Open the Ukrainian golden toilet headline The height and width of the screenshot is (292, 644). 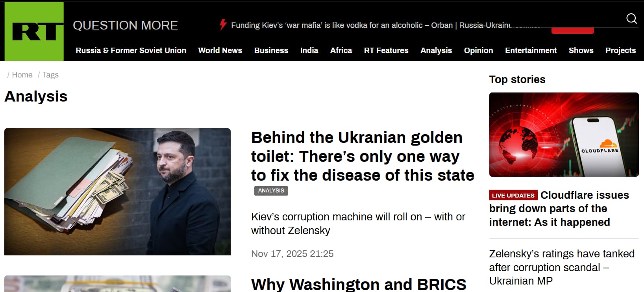(363, 156)
